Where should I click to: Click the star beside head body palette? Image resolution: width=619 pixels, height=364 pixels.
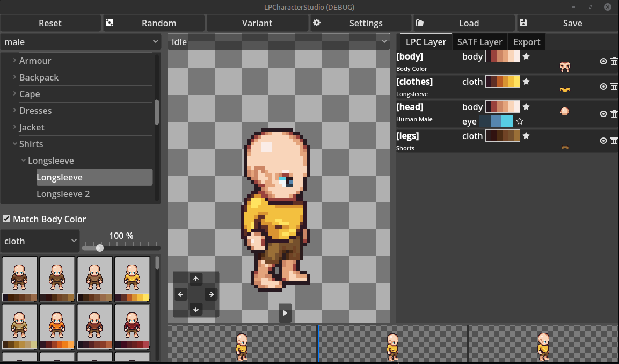526,107
